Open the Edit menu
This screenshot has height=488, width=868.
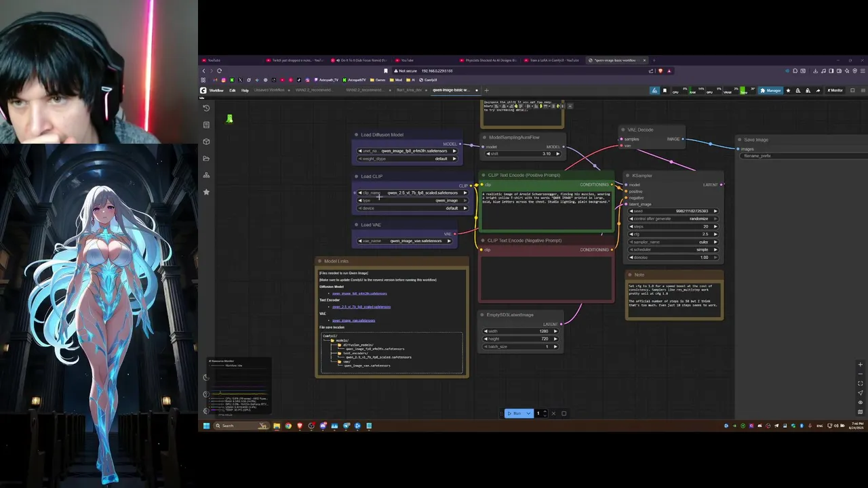233,90
